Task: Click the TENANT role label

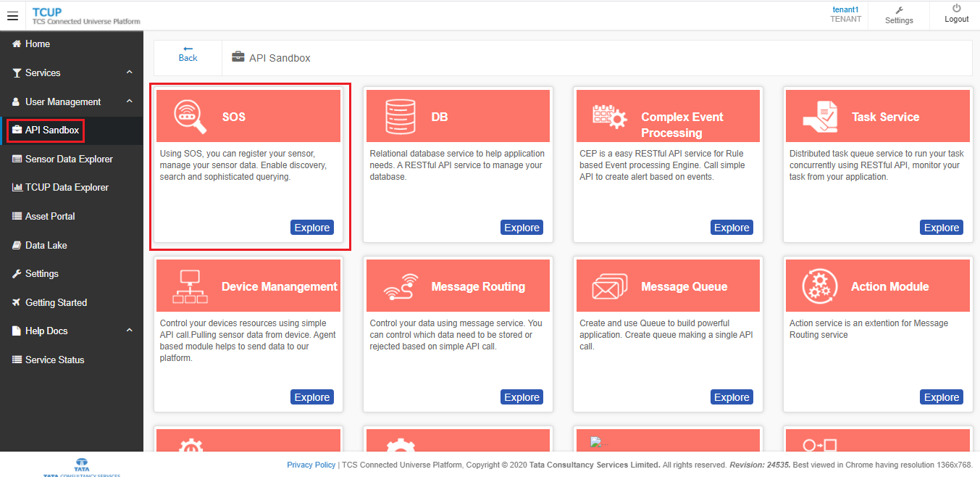Action: (x=845, y=20)
